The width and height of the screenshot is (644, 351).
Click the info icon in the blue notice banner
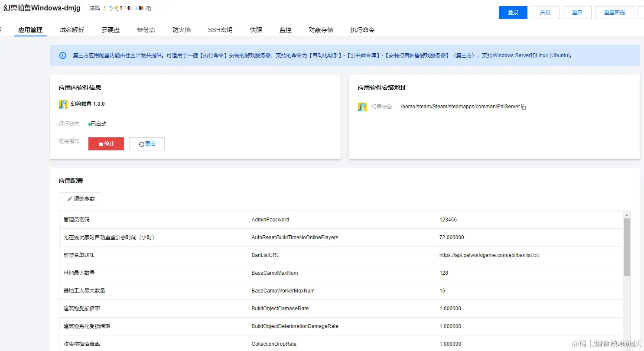(x=63, y=55)
